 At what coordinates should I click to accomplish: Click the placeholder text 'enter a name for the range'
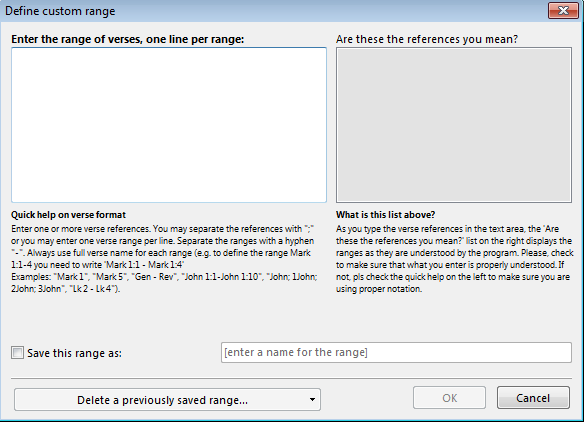coord(296,352)
